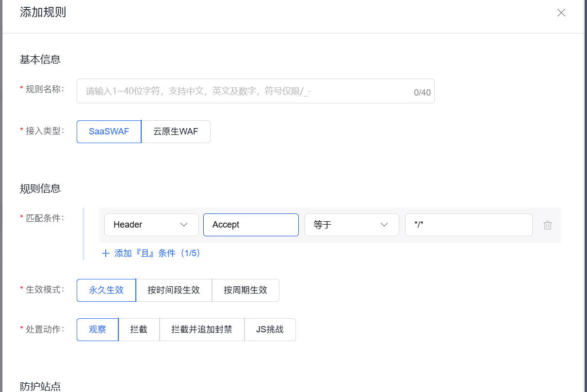Expand the Header dropdown chevron
This screenshot has height=392, width=587.
184,225
